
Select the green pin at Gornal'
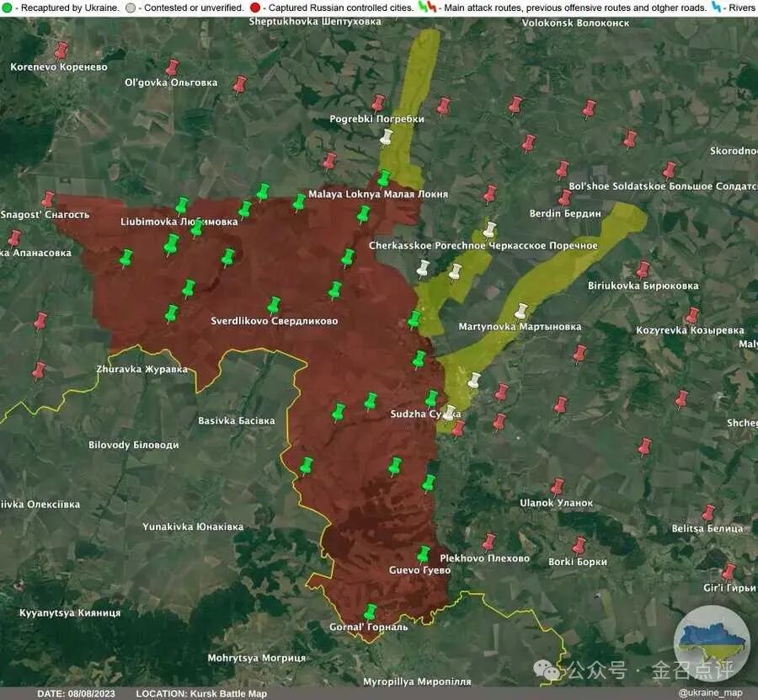[370, 612]
